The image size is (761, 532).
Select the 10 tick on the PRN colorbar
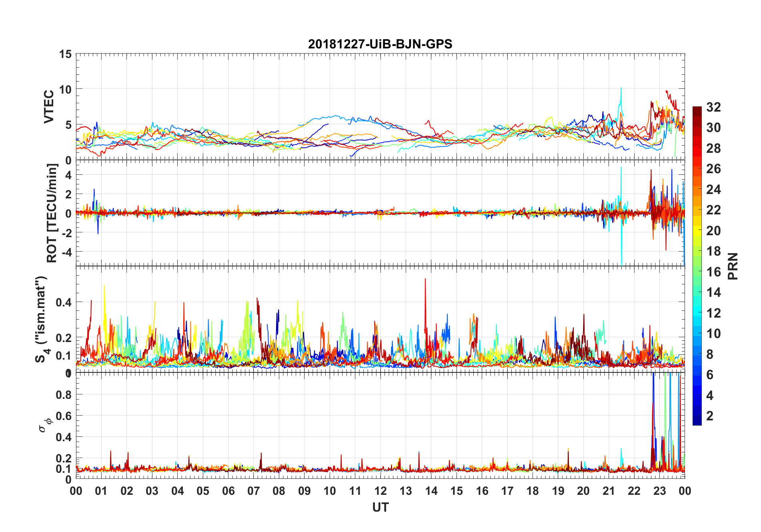pos(714,333)
